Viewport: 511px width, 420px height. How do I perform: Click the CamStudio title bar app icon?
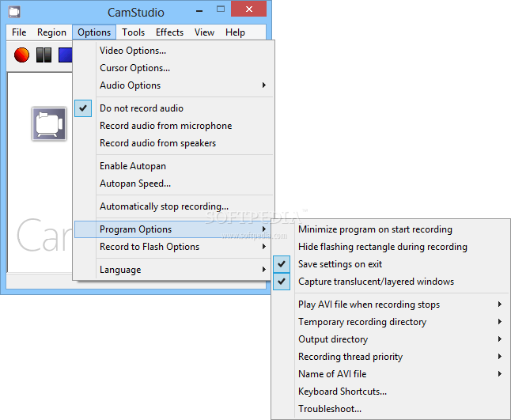pos(14,12)
